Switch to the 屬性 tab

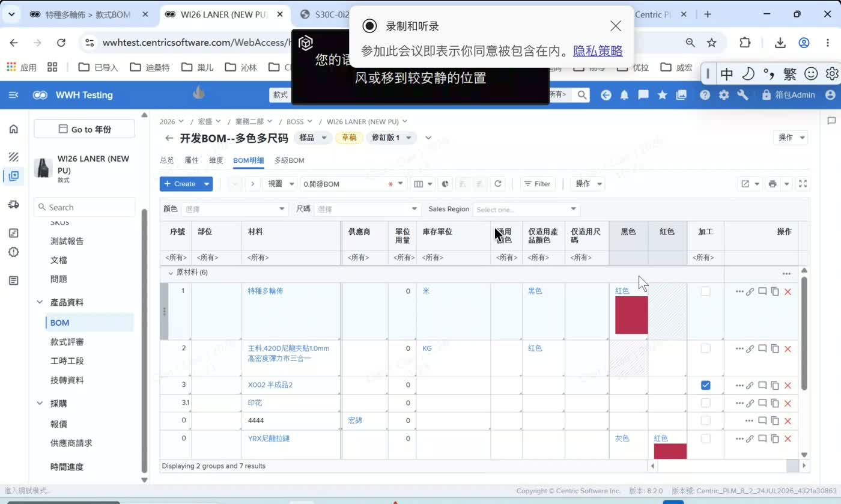[x=192, y=160]
